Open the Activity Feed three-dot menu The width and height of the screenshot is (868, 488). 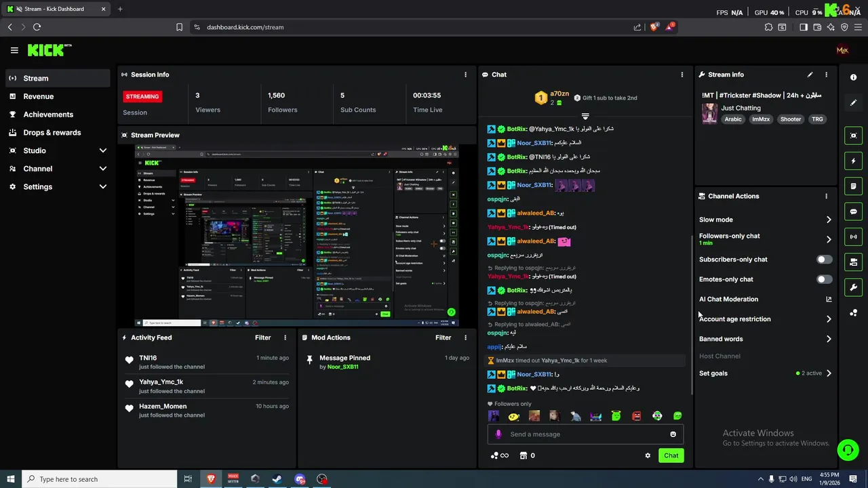point(285,338)
